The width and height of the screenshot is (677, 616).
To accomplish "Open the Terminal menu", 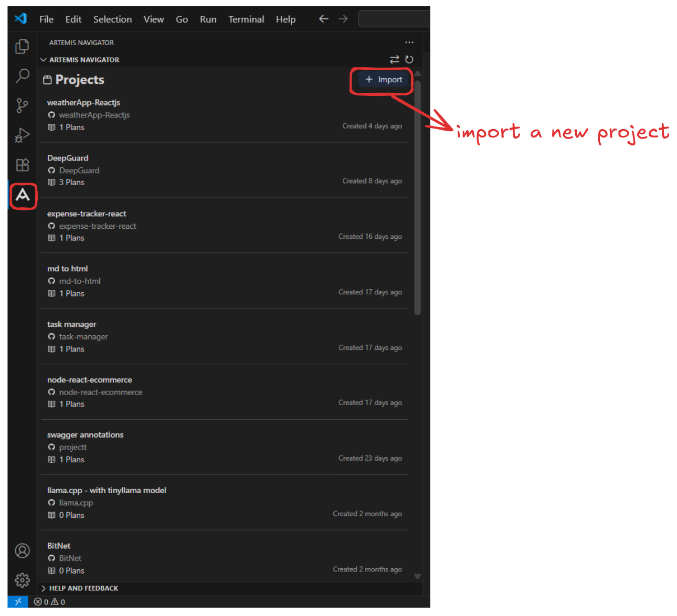I will [x=246, y=19].
